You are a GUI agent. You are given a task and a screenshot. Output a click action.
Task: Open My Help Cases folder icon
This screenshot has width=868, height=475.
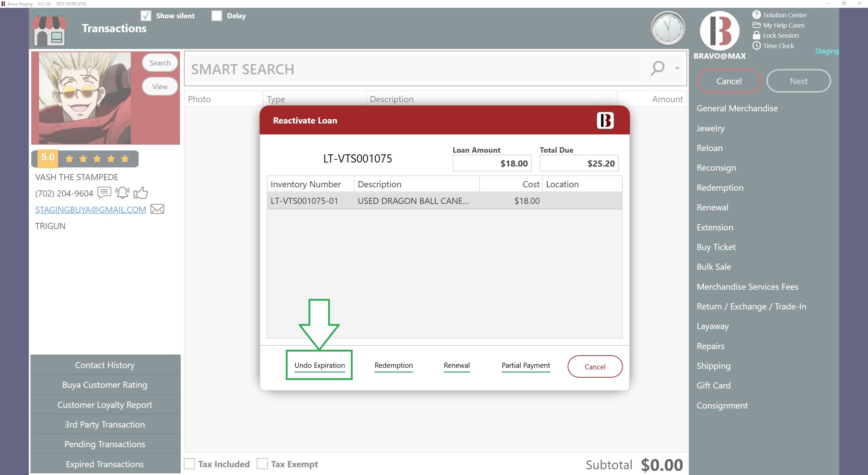tap(756, 25)
